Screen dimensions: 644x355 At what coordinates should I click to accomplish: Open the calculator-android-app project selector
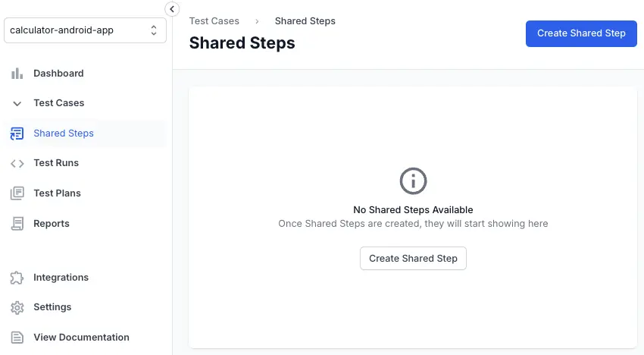click(85, 30)
